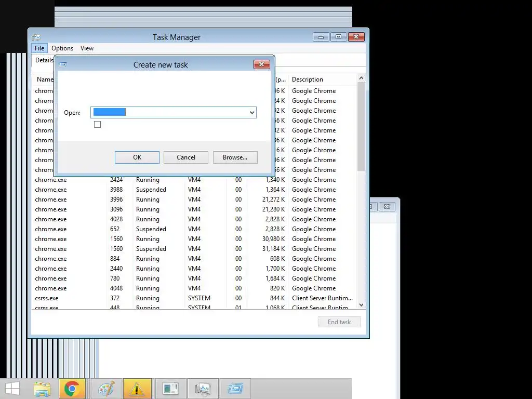The image size is (532, 399).
Task: Confirm with the OK button
Action: click(x=137, y=157)
